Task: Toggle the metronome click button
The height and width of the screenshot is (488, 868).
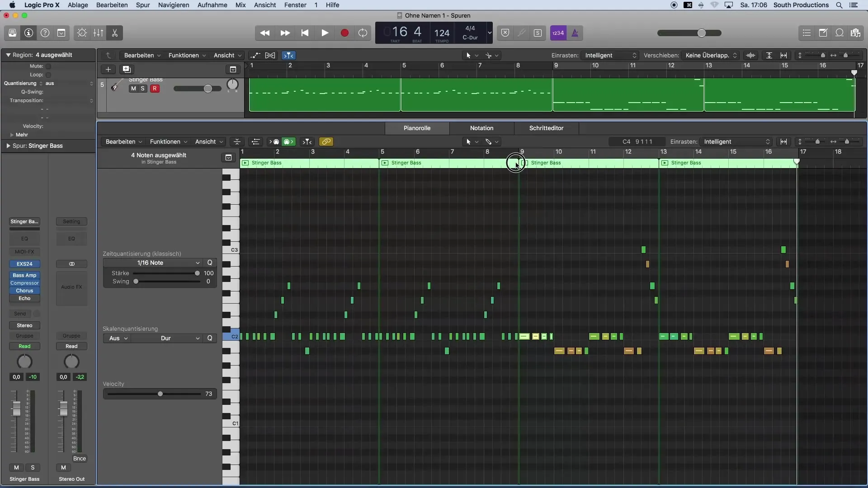Action: tap(575, 33)
